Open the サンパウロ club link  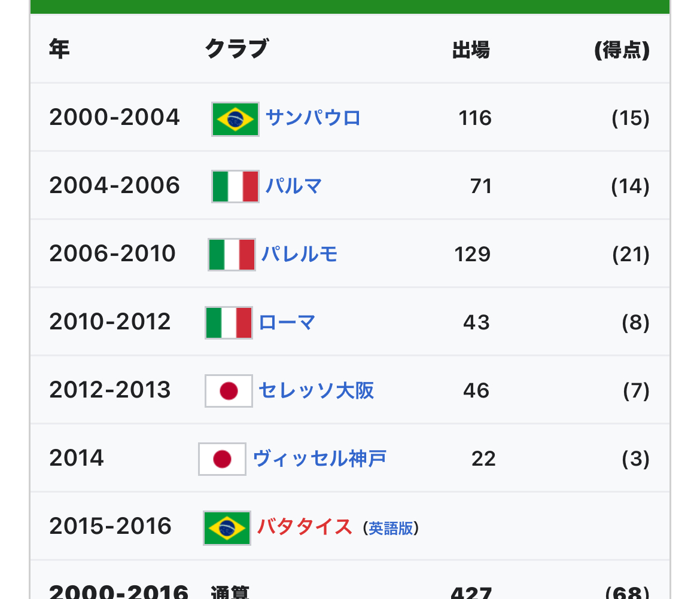tap(313, 118)
